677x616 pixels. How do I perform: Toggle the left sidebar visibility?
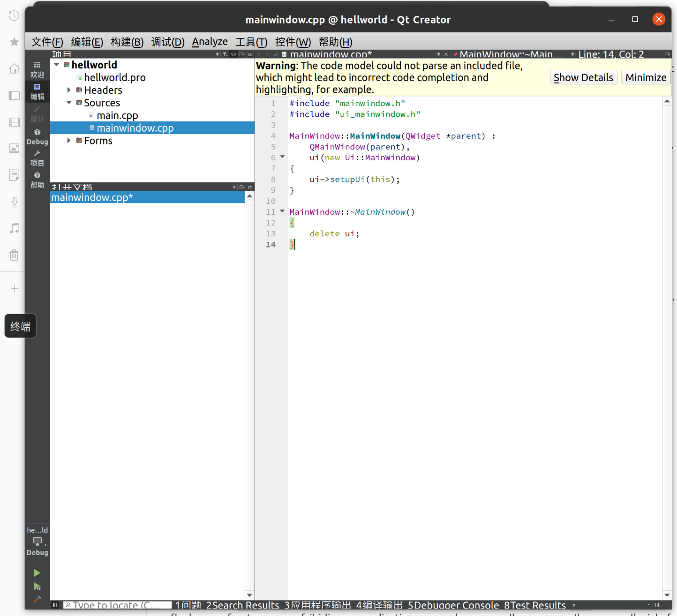(x=55, y=605)
